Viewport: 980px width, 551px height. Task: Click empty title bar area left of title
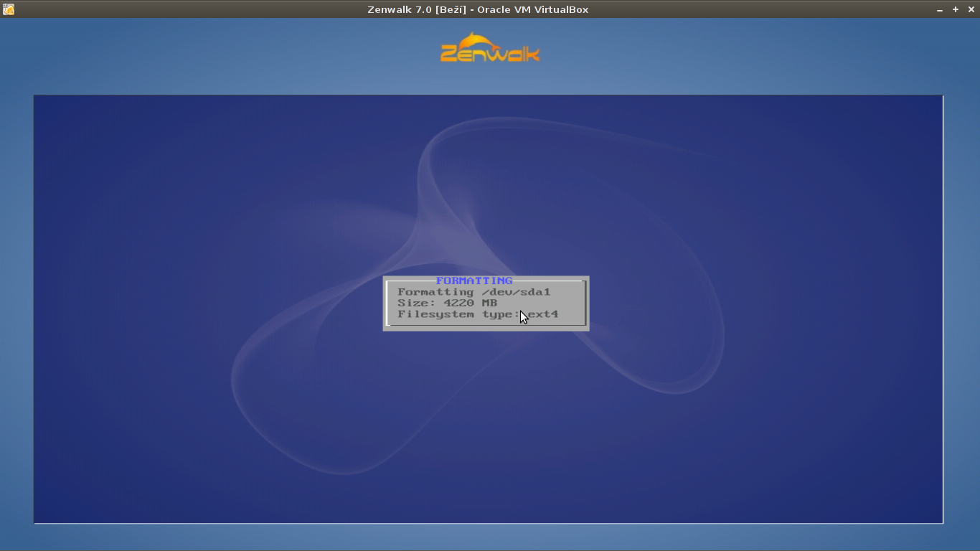[179, 9]
